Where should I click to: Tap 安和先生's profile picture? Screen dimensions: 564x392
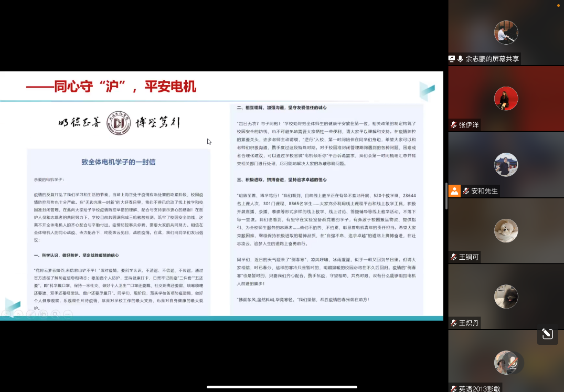[x=506, y=165]
